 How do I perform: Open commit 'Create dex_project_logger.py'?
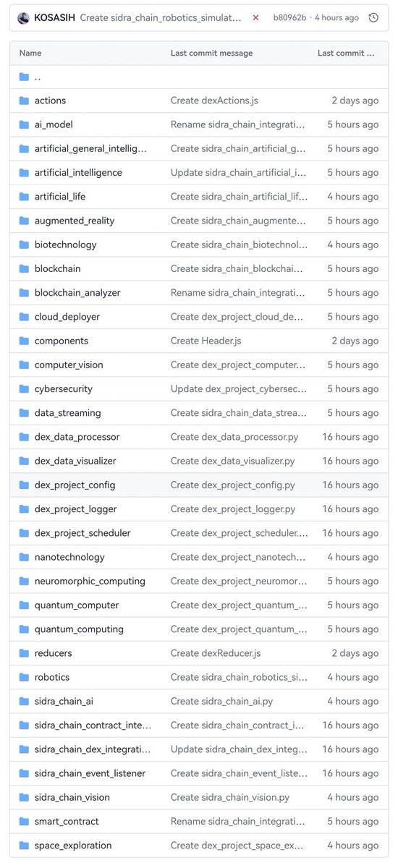pos(233,509)
